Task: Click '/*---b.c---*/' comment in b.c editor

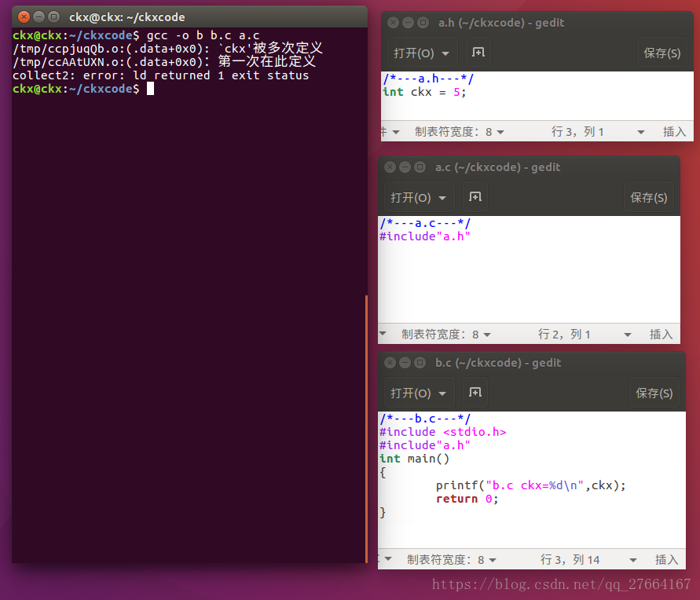Action: 424,419
